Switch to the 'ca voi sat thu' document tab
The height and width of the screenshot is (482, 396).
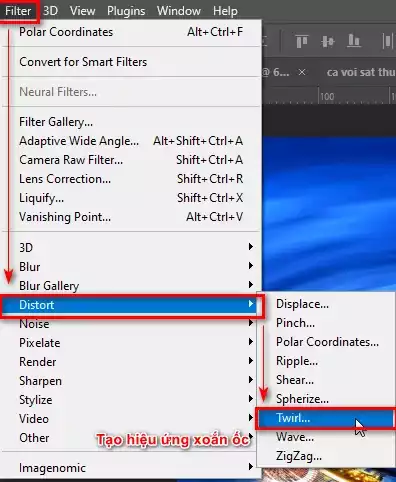click(361, 72)
